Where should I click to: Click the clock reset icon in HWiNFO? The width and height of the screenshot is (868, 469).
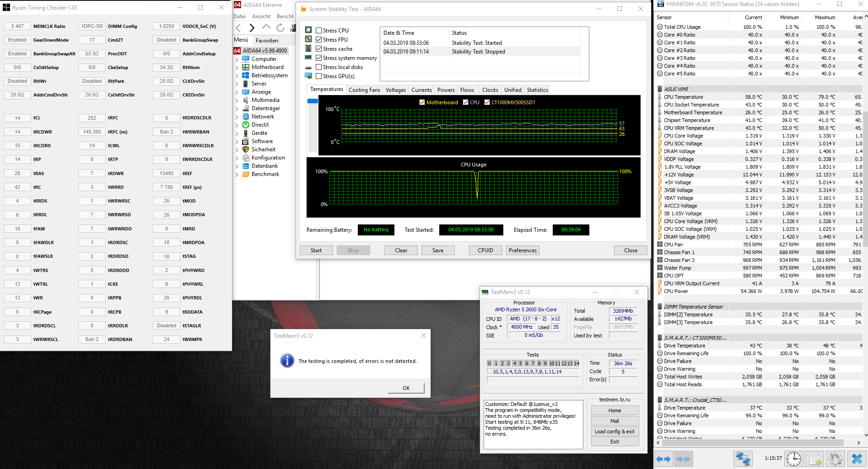[x=794, y=458]
